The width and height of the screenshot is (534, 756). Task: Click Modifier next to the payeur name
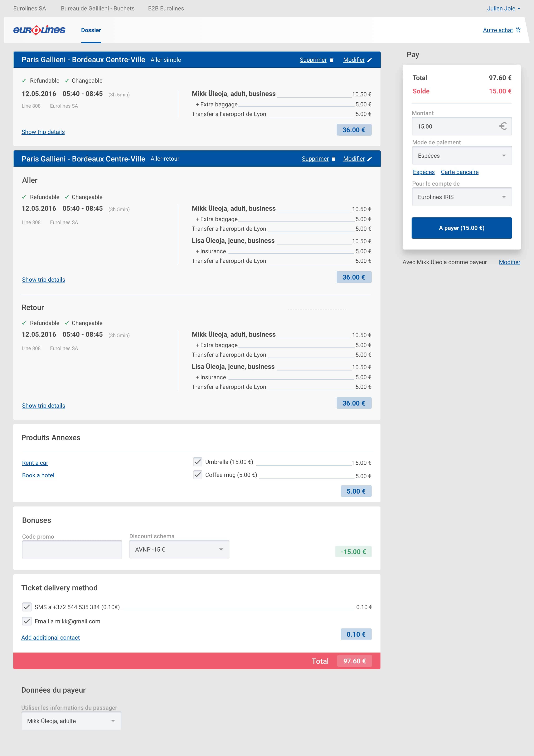[509, 262]
